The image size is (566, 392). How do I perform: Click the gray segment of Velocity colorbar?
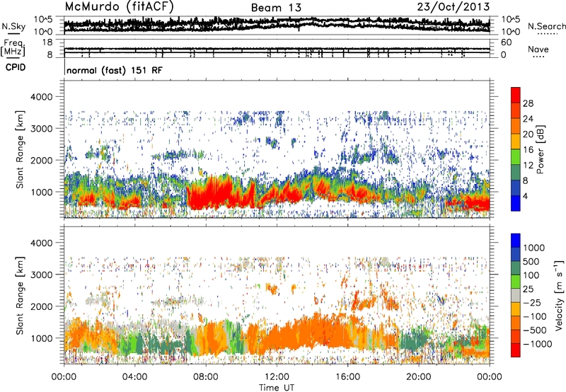516,295
